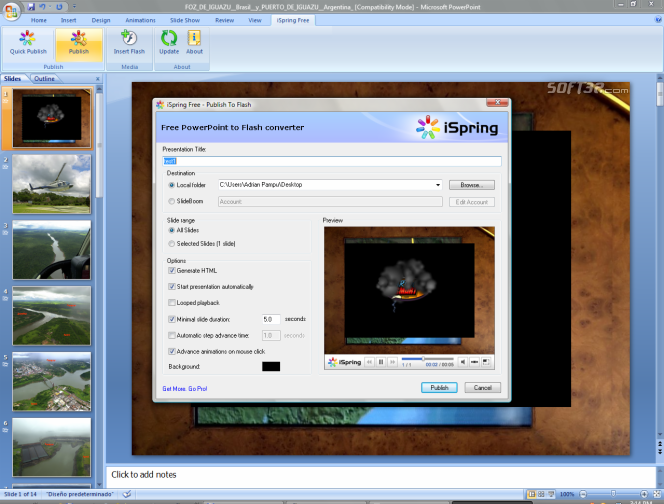The height and width of the screenshot is (504, 664).
Task: Click the slide panel scrollbar thumb
Action: tap(99, 145)
